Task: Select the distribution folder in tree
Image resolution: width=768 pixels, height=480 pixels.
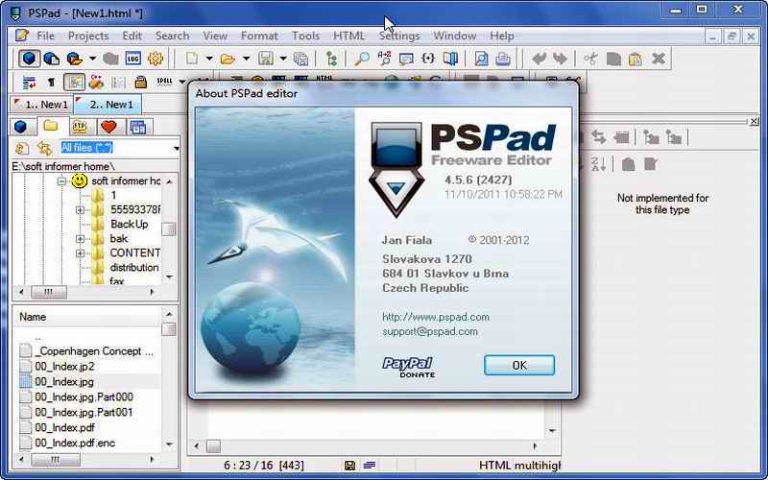Action: tap(134, 268)
